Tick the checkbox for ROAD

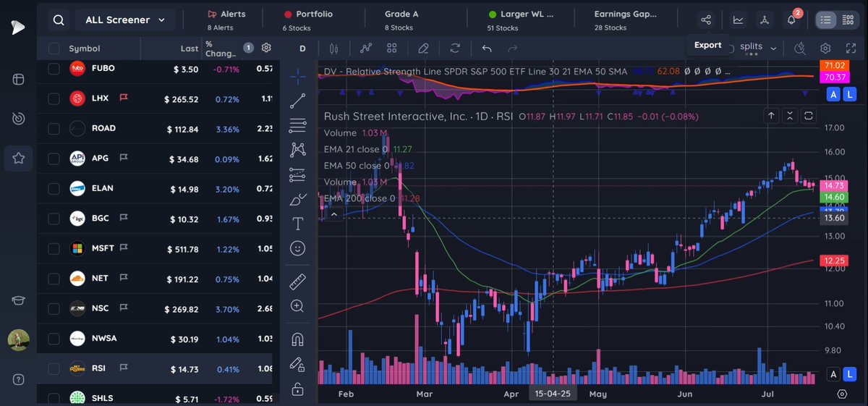[x=54, y=129]
